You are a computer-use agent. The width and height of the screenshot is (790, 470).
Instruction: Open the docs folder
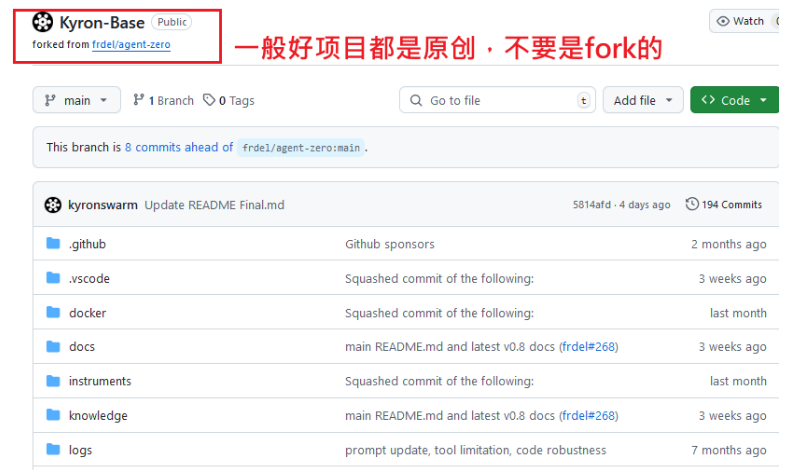coord(82,347)
